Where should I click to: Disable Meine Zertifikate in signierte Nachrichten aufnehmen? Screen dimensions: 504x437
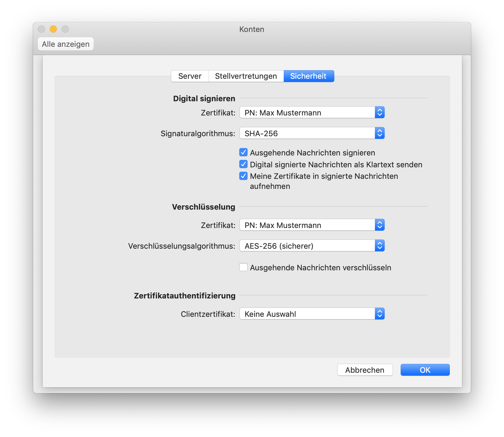[243, 176]
